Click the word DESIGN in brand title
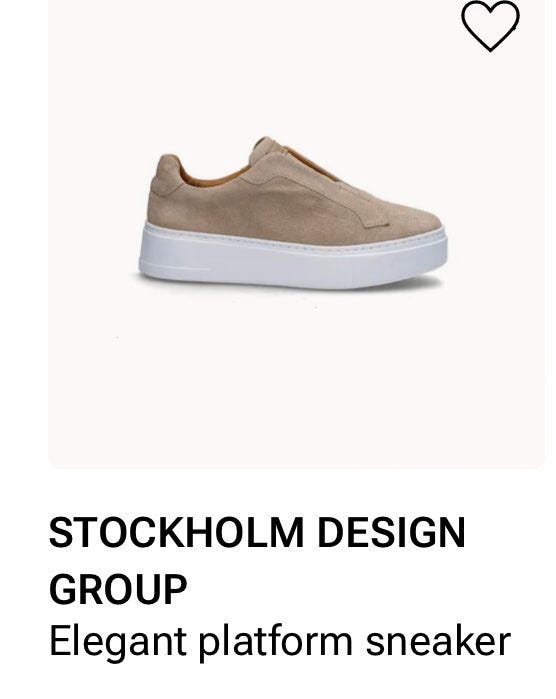Screen dimensions: 556x699 [x=392, y=532]
